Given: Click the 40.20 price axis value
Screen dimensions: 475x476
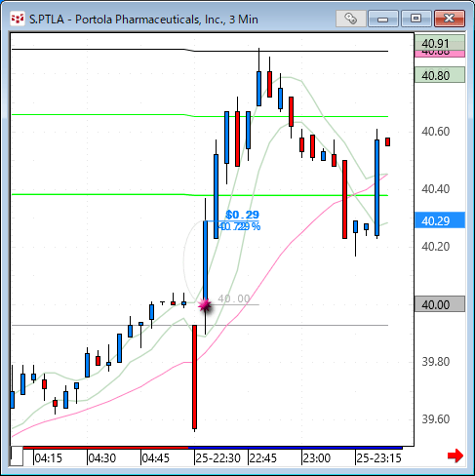Looking at the screenshot, I should click(435, 246).
